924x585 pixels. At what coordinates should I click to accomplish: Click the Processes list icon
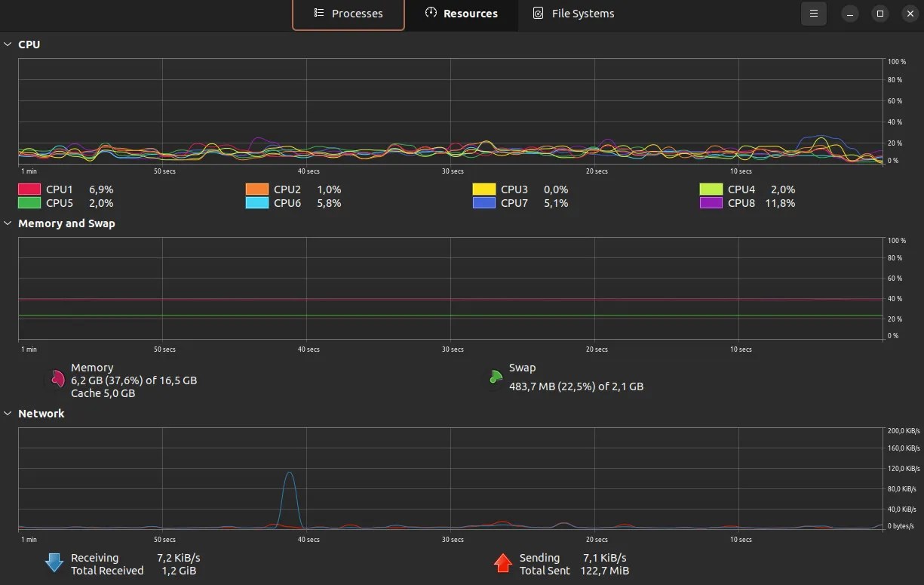tap(318, 13)
